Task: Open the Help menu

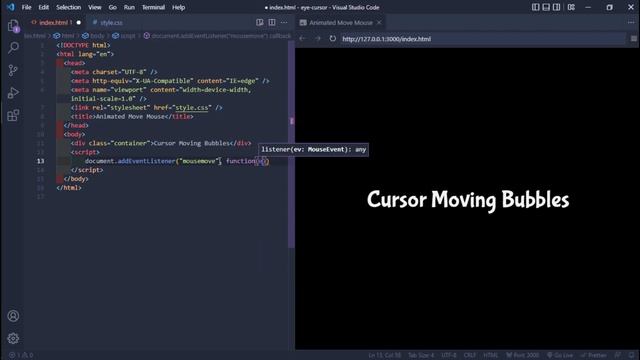Action: coord(178,7)
